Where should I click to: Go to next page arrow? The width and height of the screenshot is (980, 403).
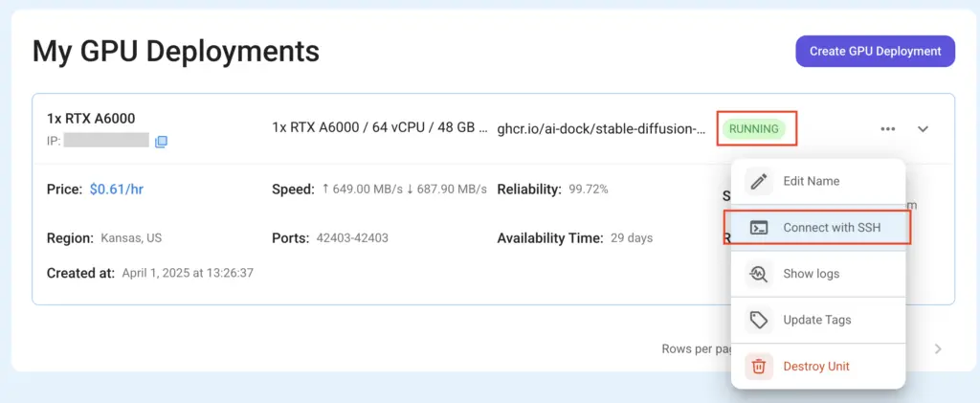(x=938, y=348)
